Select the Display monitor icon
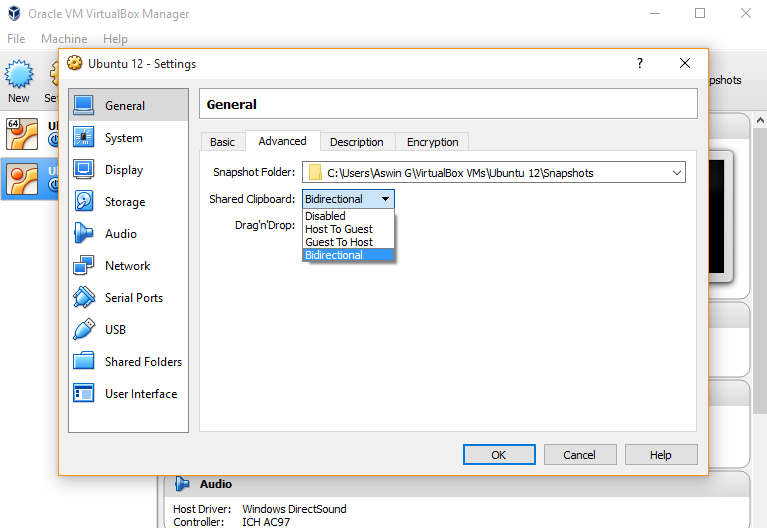Image resolution: width=767 pixels, height=528 pixels. [x=84, y=169]
